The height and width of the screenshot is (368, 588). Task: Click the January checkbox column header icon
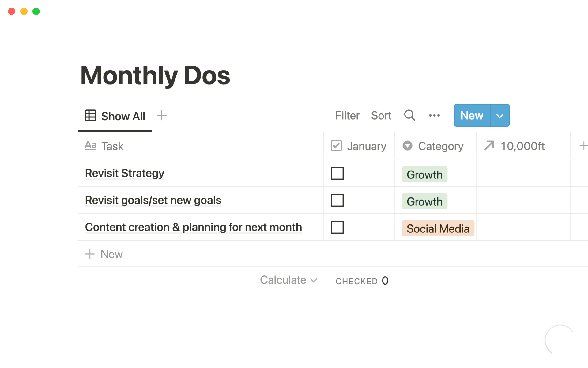tap(336, 146)
